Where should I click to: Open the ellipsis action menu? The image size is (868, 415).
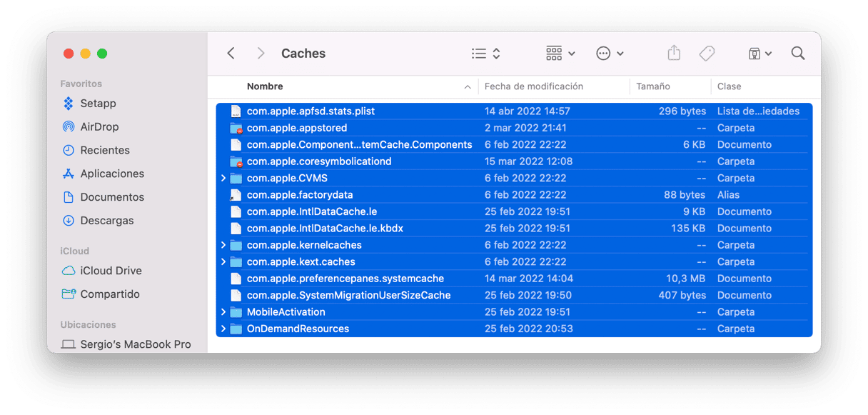tap(610, 54)
